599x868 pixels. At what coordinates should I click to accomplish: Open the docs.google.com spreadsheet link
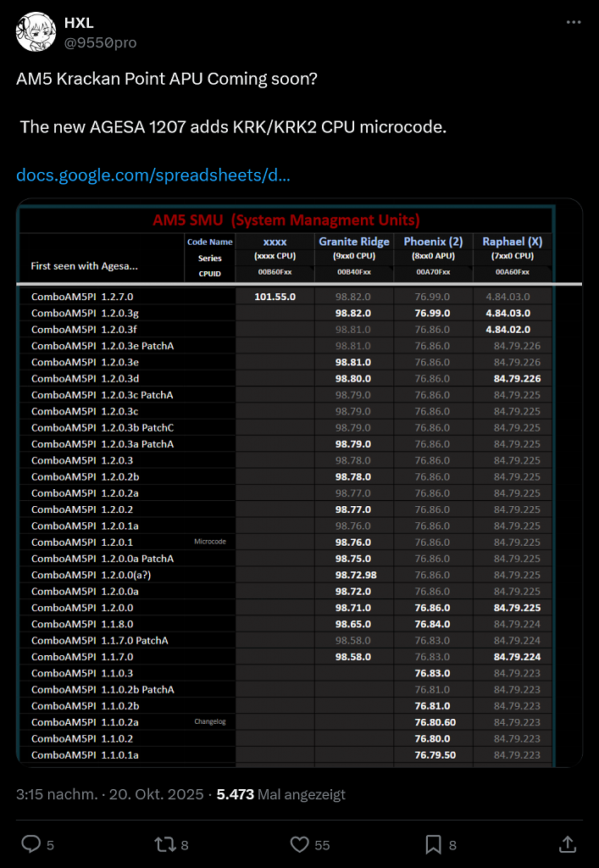point(153,175)
